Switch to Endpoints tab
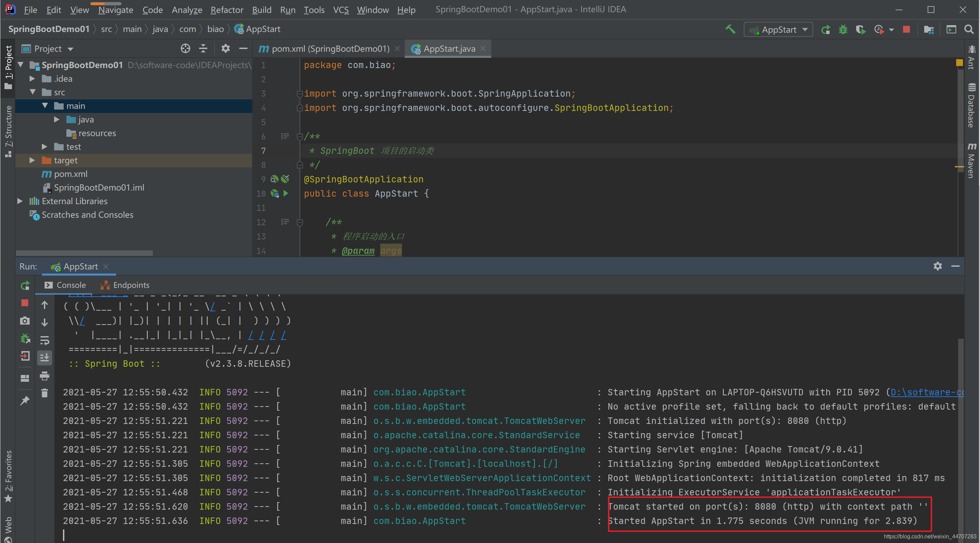 [125, 285]
